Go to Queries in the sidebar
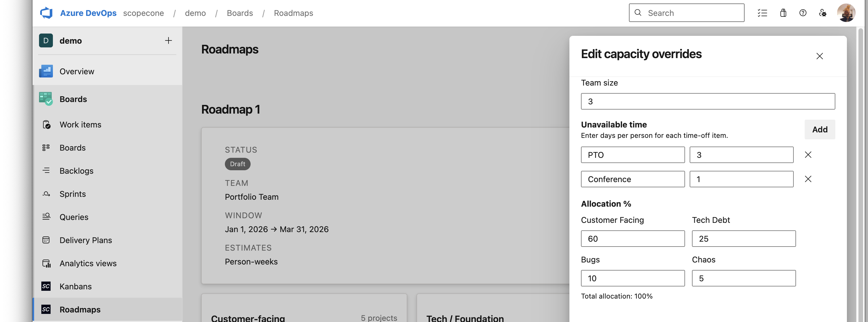This screenshot has height=322, width=868. point(74,217)
